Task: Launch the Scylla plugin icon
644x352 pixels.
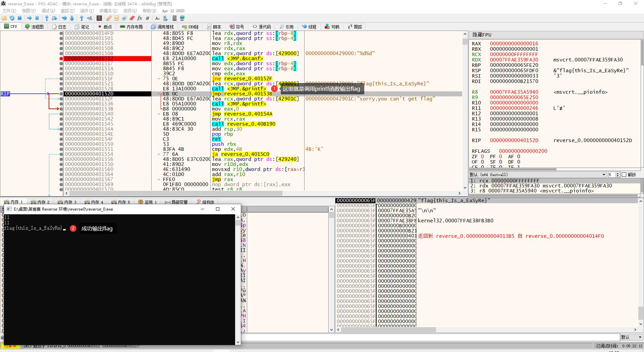Action: [x=99, y=18]
